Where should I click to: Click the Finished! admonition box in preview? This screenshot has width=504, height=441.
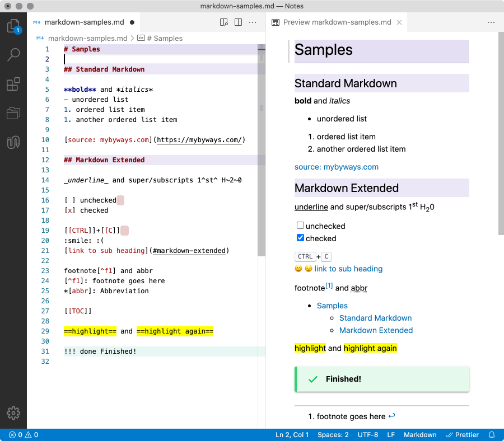pyautogui.click(x=382, y=379)
